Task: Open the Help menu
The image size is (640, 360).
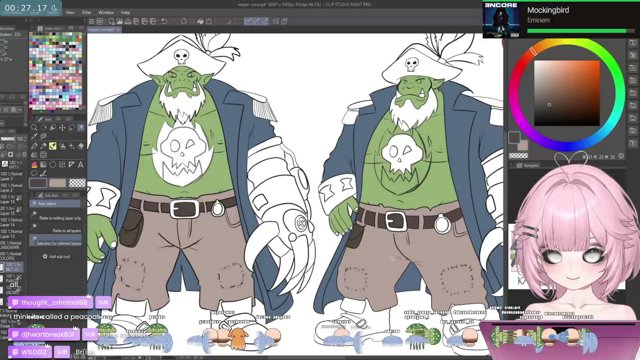Action: (x=125, y=13)
